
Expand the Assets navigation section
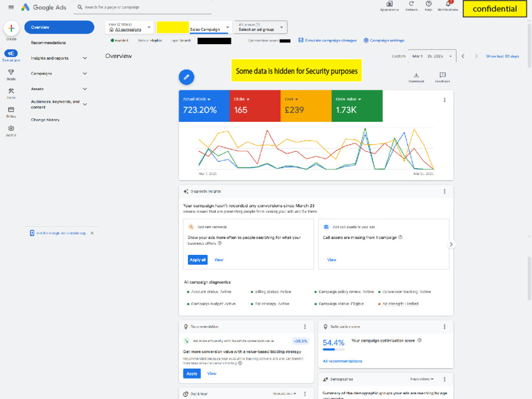coord(85,89)
